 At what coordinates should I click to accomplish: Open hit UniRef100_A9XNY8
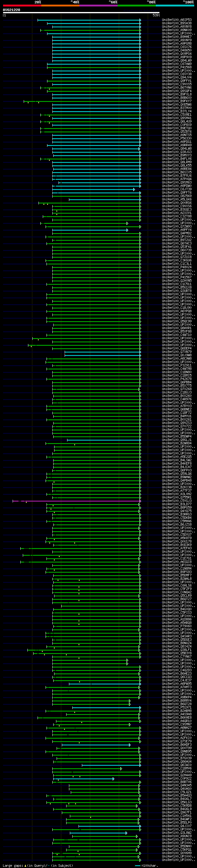point(177,26)
